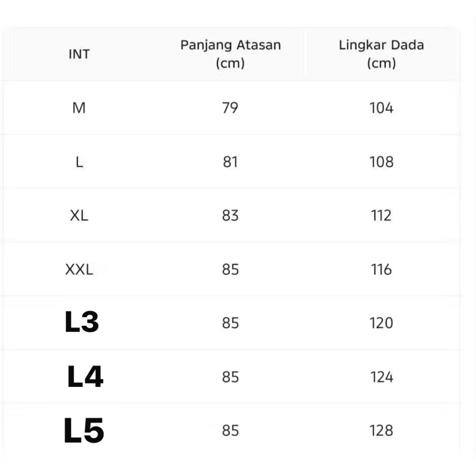Select the length value 81
The width and height of the screenshot is (476, 476).
point(230,162)
